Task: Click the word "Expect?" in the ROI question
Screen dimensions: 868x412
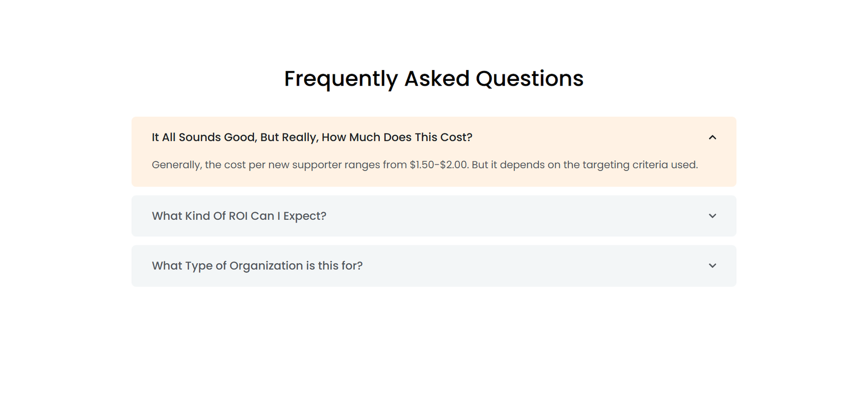Action: (305, 216)
